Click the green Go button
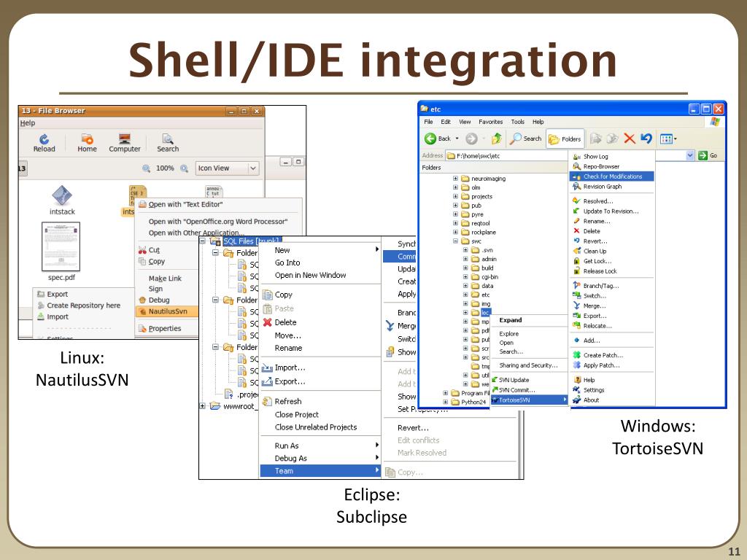The height and width of the screenshot is (560, 747). coord(708,156)
